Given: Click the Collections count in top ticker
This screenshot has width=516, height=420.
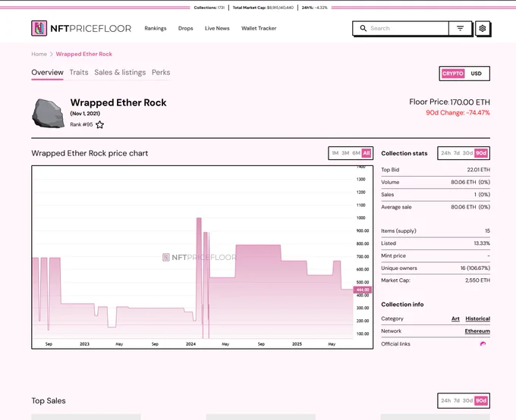Looking at the screenshot, I should [x=209, y=8].
